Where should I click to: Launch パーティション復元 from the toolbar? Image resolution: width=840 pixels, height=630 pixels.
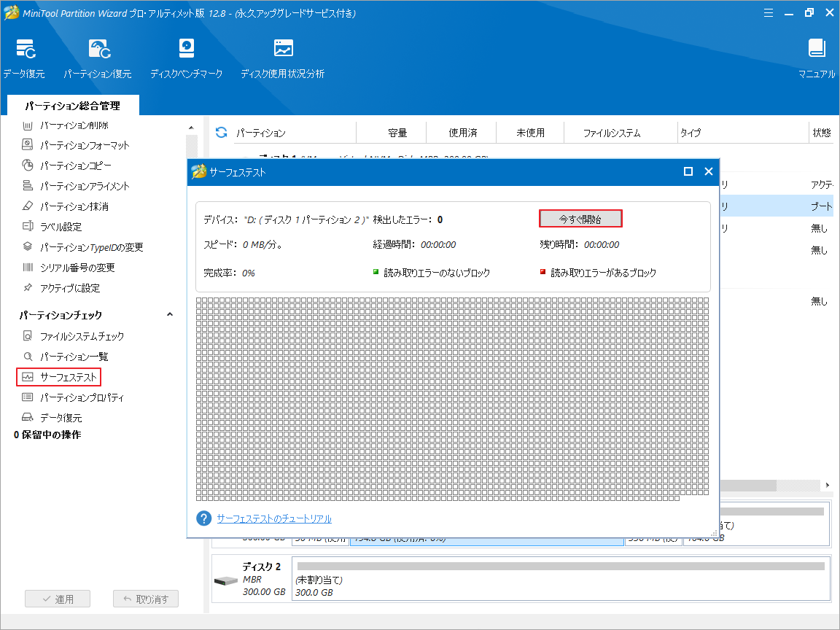click(x=99, y=49)
